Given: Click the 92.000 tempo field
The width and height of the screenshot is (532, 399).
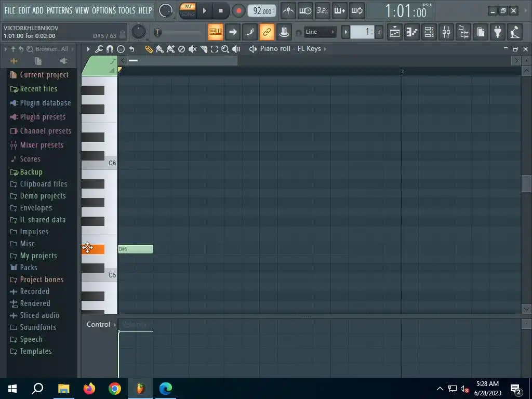Looking at the screenshot, I should (x=262, y=11).
